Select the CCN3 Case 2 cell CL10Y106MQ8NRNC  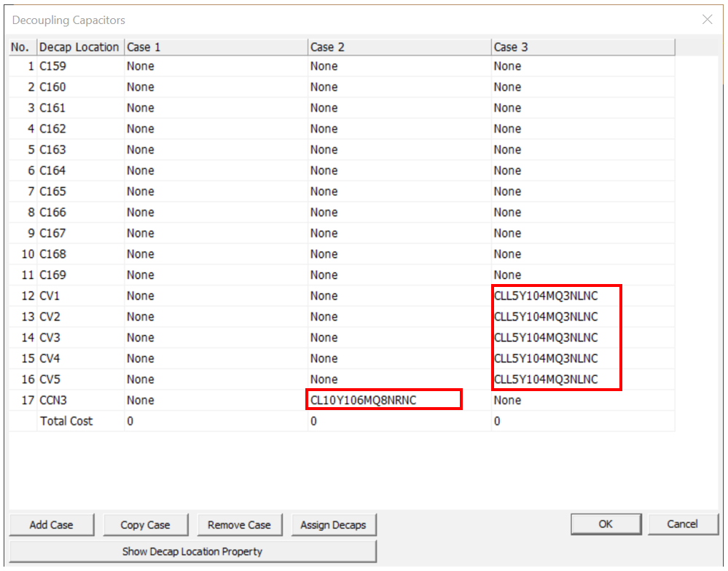(384, 400)
